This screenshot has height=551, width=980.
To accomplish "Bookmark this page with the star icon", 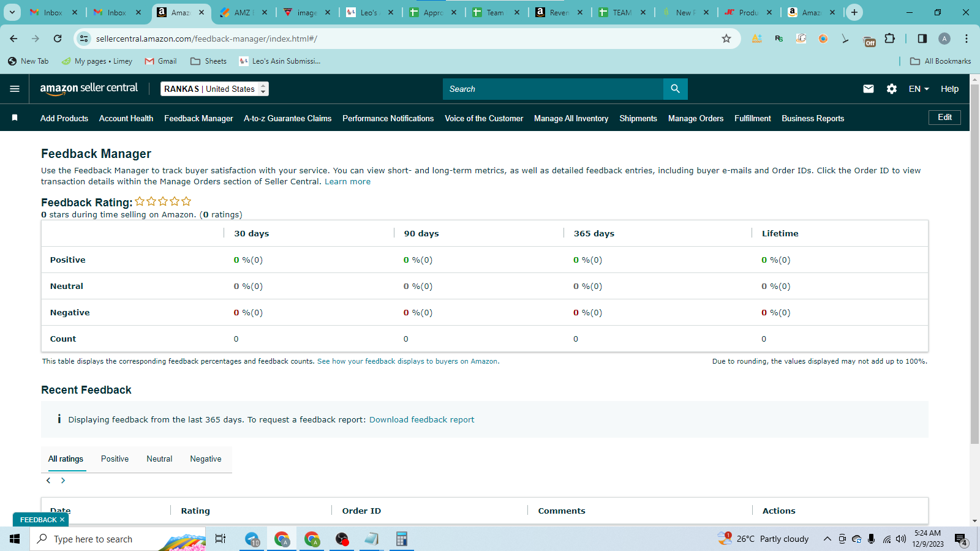I will pos(726,39).
